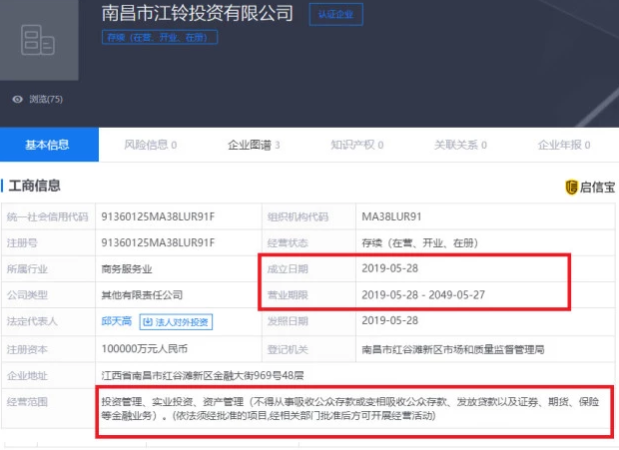
Task: Click the registration authority 南昌市红谷滩新区市场和质量监督管理局
Action: point(453,349)
